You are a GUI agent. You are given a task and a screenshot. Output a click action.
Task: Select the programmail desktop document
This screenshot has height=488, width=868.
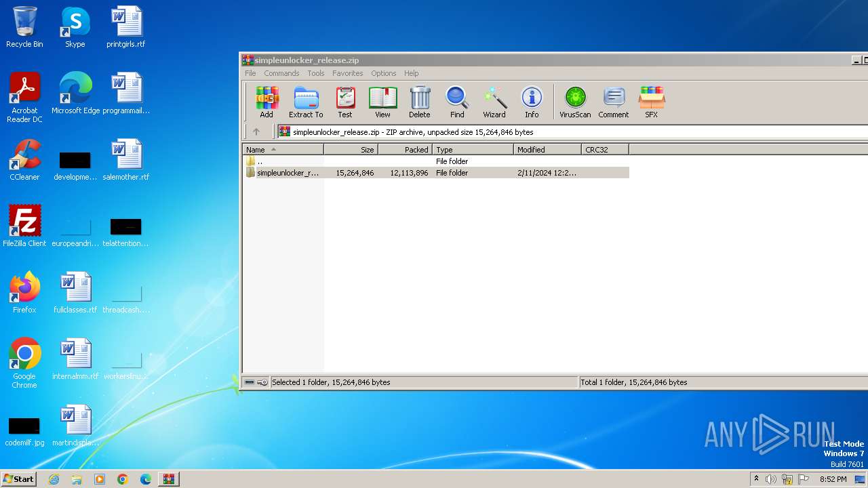click(126, 94)
